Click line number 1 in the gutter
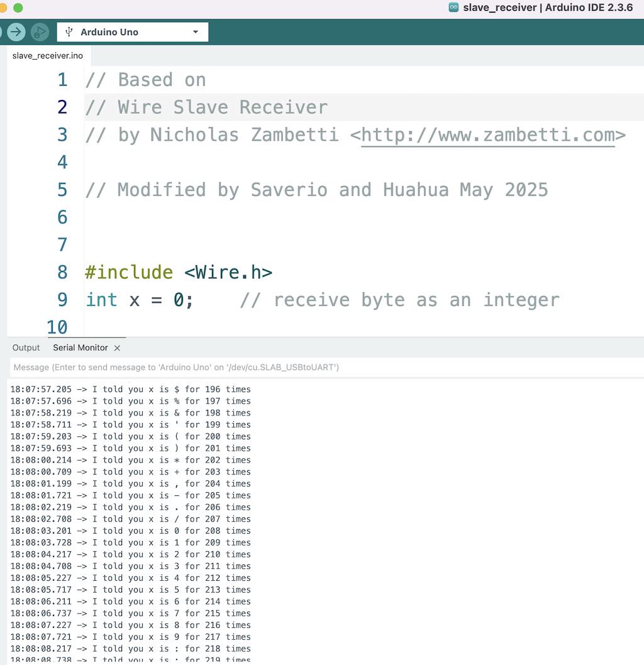Viewport: 644px width, 665px height. (x=62, y=80)
